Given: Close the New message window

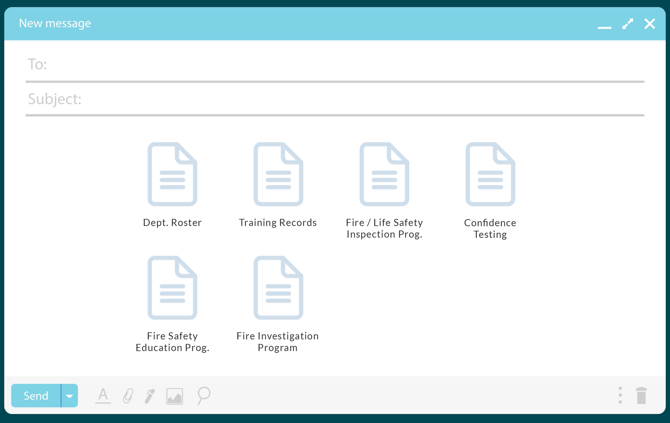Looking at the screenshot, I should tap(650, 24).
